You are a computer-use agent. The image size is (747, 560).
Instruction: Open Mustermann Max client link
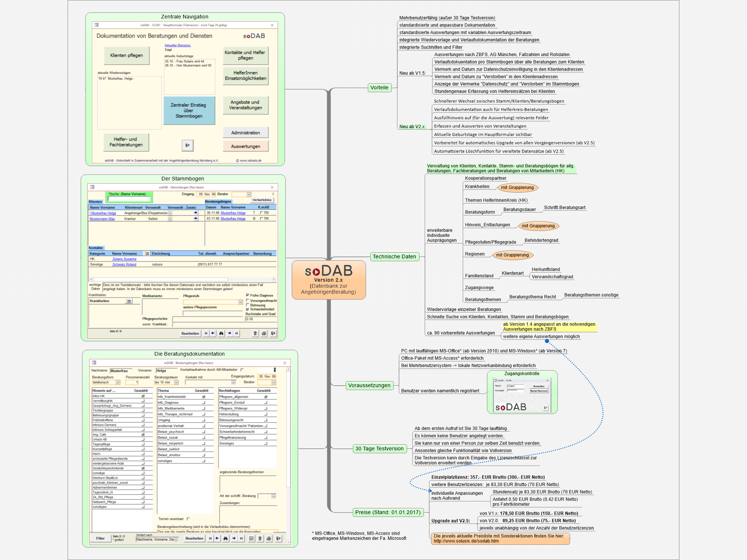coord(102,219)
